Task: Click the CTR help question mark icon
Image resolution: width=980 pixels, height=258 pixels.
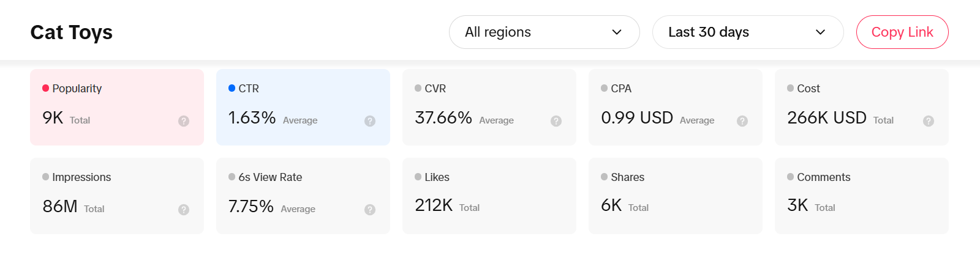Action: [370, 121]
